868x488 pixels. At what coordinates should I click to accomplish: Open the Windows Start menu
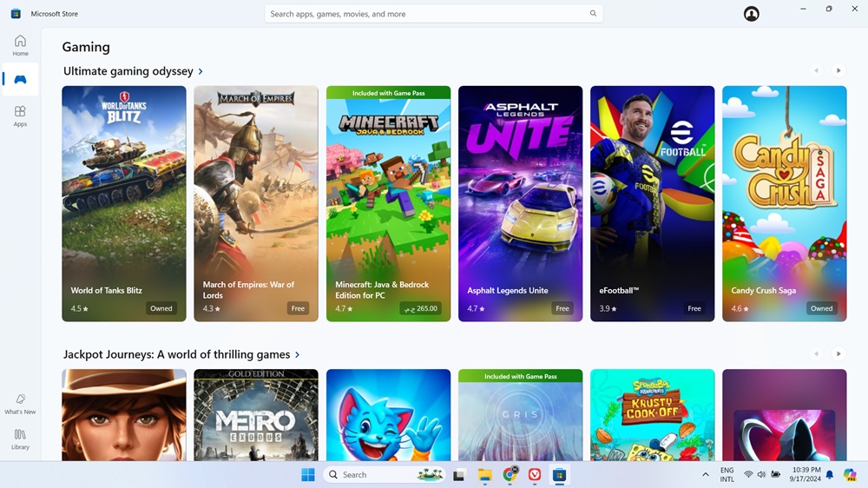[308, 475]
